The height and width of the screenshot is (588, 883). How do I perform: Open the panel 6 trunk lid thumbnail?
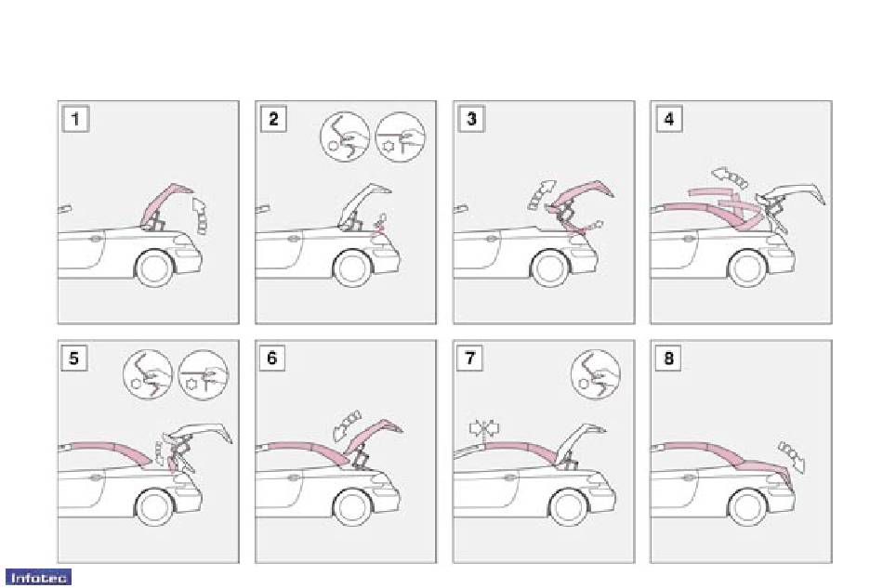point(346,451)
